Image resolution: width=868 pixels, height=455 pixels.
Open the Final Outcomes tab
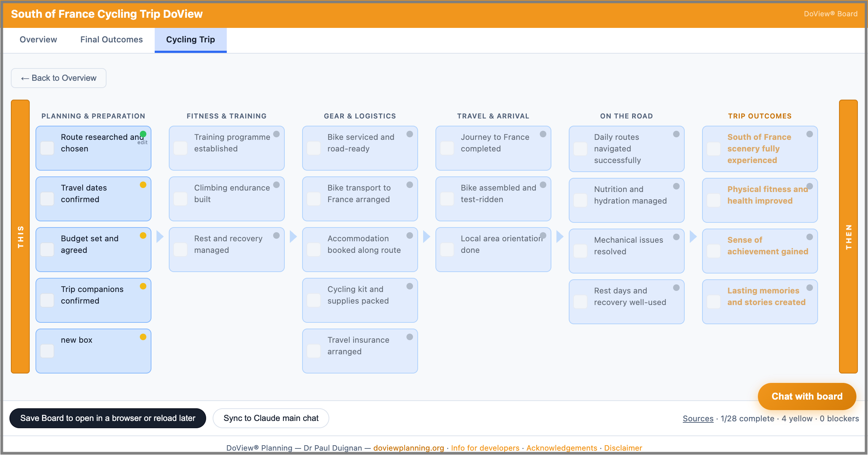coord(112,39)
